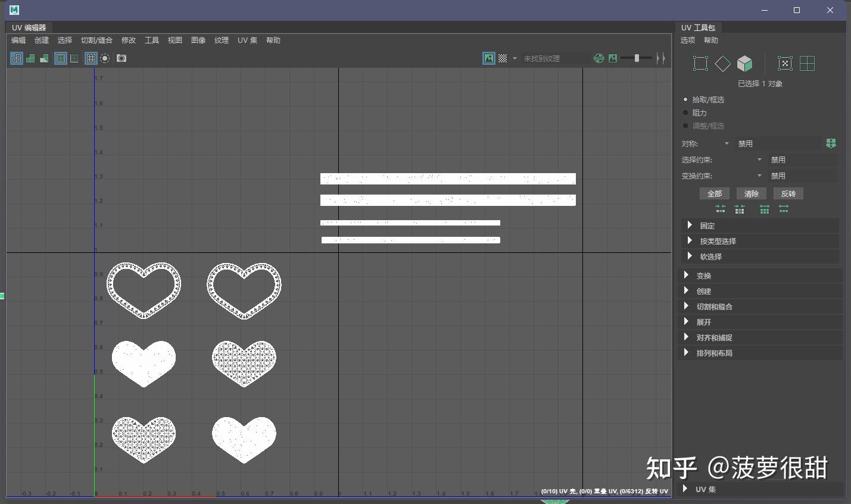Open the 选择约束 dropdown arrow

[759, 159]
